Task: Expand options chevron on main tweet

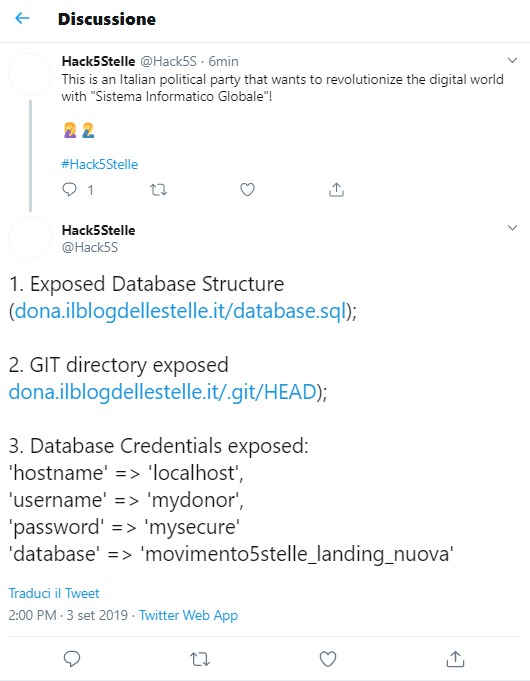Action: [x=513, y=228]
